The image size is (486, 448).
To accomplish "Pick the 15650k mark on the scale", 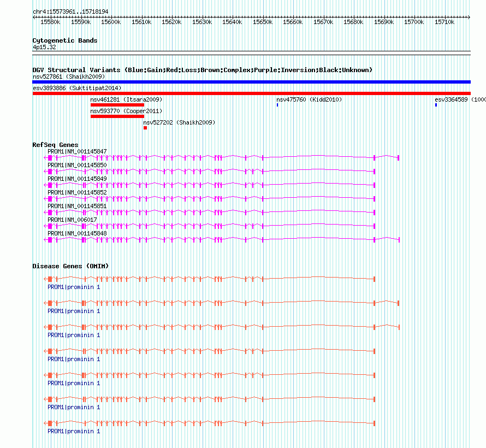I will coord(263,22).
